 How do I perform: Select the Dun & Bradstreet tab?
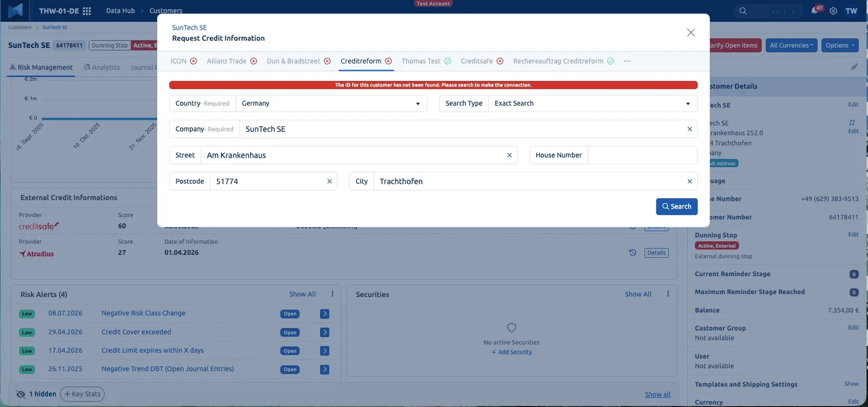pyautogui.click(x=298, y=61)
